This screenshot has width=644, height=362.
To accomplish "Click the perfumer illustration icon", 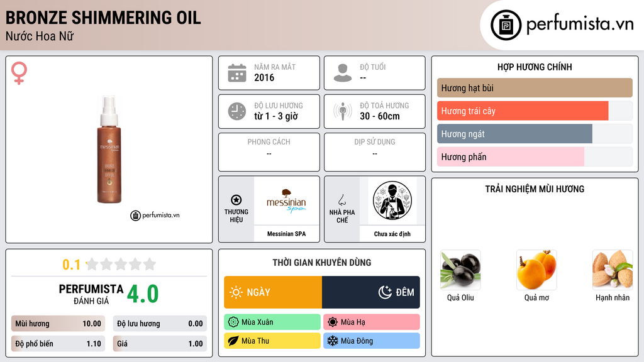I will [392, 200].
